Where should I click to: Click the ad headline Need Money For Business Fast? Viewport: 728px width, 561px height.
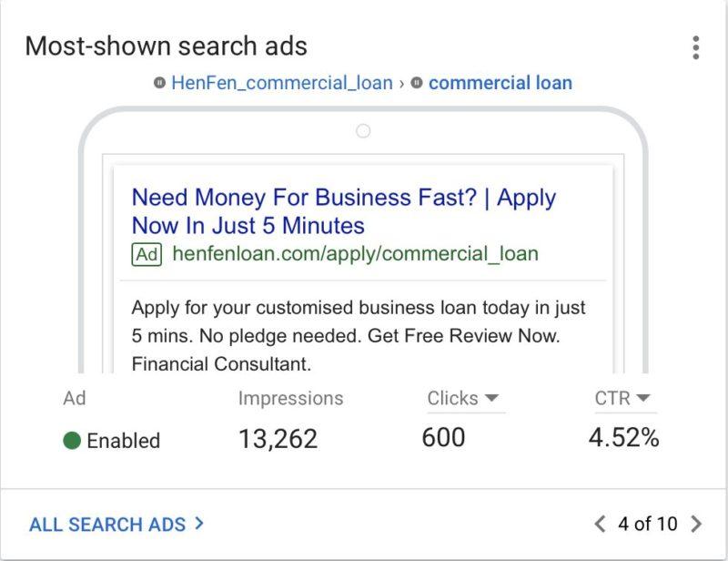[x=344, y=211]
